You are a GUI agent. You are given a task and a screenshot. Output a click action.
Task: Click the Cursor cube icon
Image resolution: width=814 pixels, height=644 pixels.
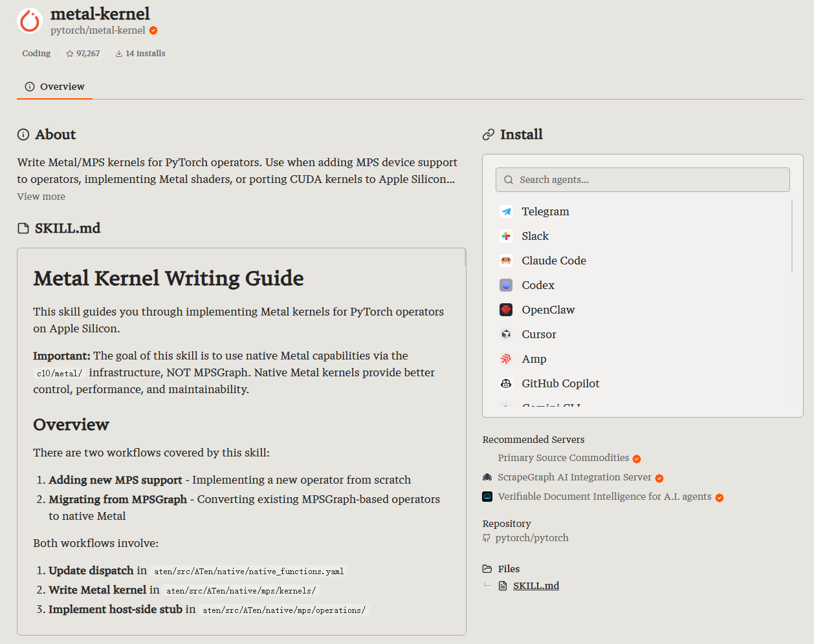click(506, 334)
